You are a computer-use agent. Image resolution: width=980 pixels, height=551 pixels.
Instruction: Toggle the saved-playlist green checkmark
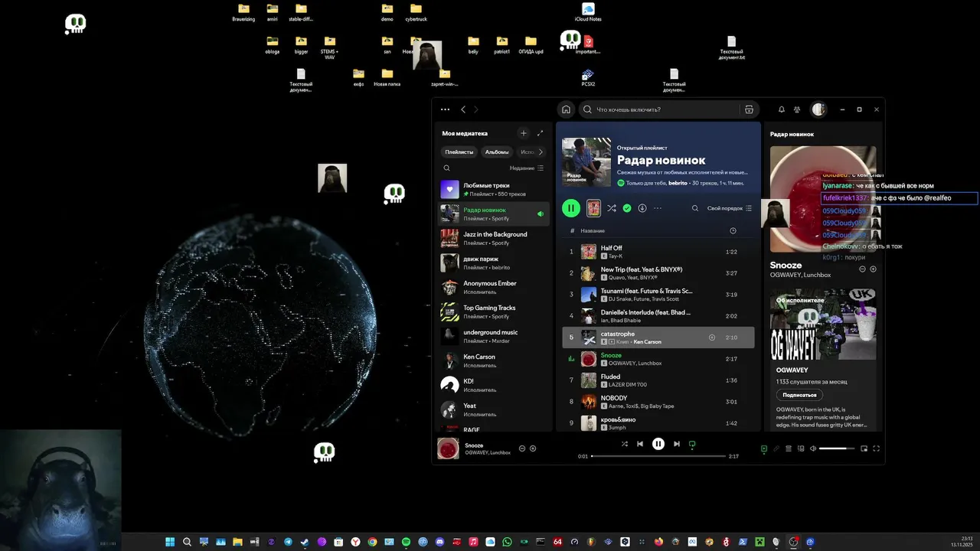click(x=627, y=208)
